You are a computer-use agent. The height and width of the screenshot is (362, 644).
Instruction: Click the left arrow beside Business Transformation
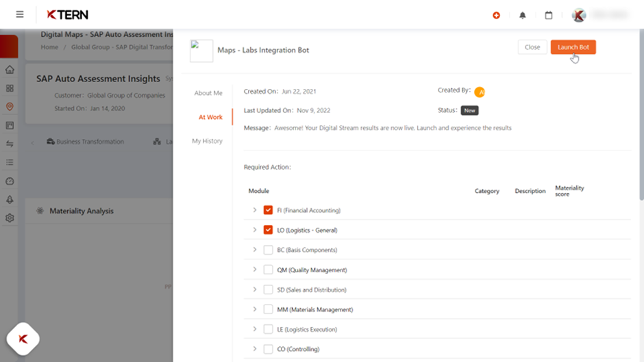pos(32,143)
